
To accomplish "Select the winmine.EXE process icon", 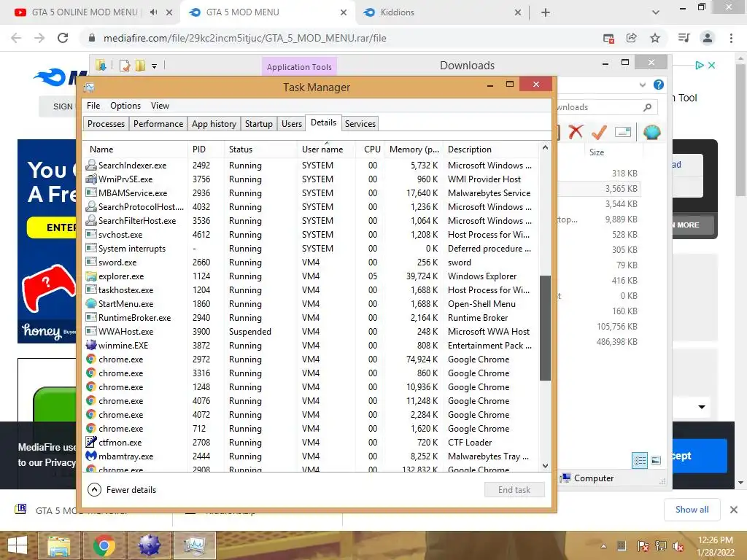I will pos(91,345).
